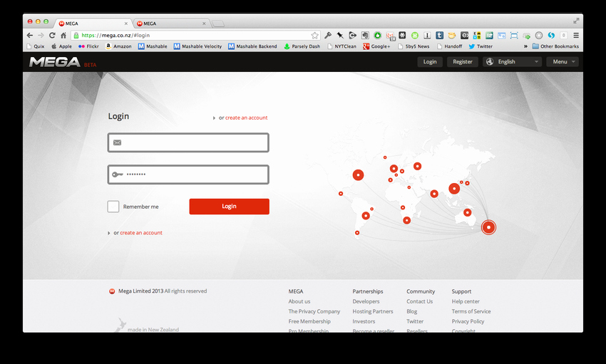This screenshot has width=606, height=364.
Task: Open the Mashable Backend bookmark
Action: [x=252, y=46]
